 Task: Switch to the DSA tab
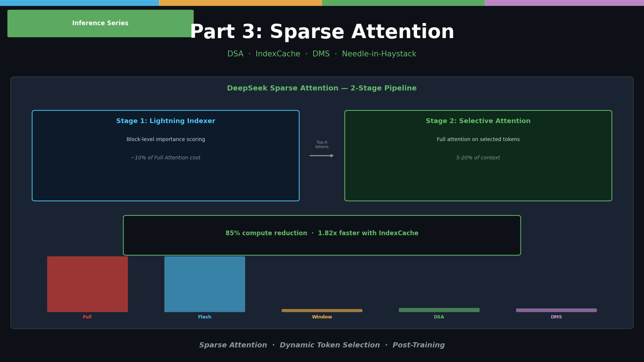235,54
